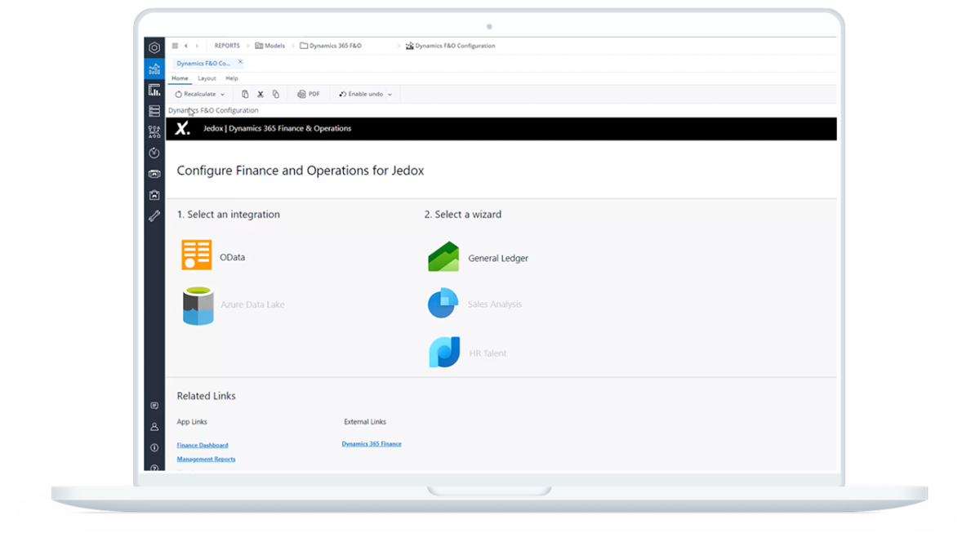Viewport: 980px width, 551px height.
Task: Click the cut scissors icon in toolbar
Action: pyautogui.click(x=261, y=95)
